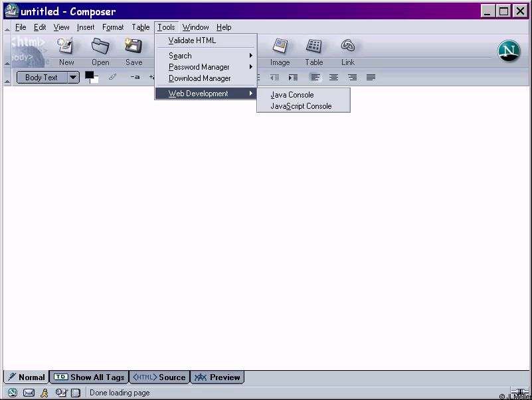Insert an image with Image icon
Screen dimensions: 532x400
click(x=280, y=52)
